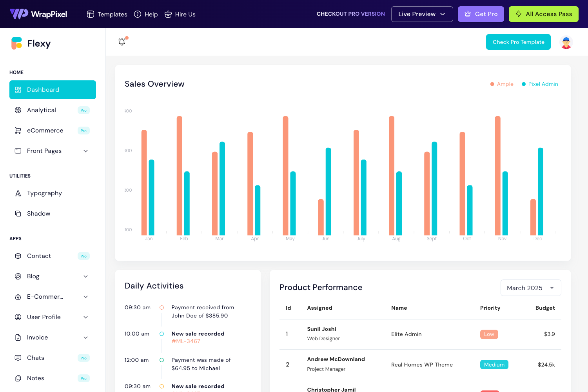Click the WrapPixel logo in the navbar
This screenshot has height=392, width=588.
coord(38,14)
